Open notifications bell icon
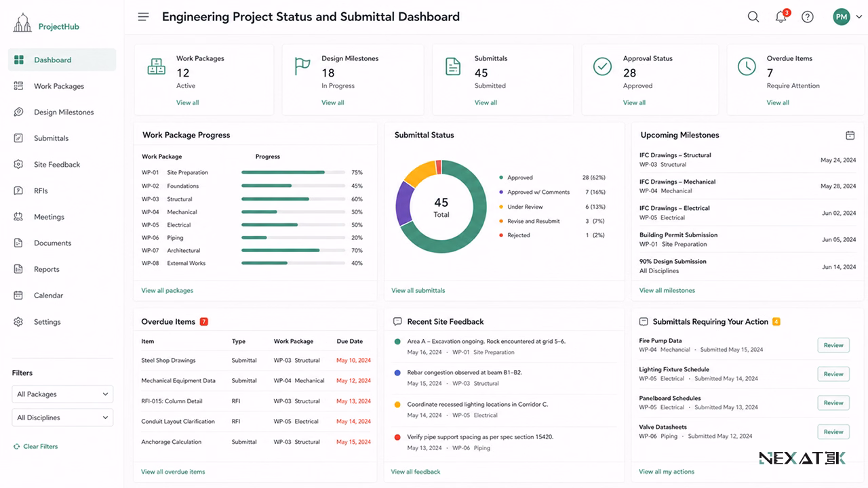This screenshot has height=488, width=868. pyautogui.click(x=781, y=17)
